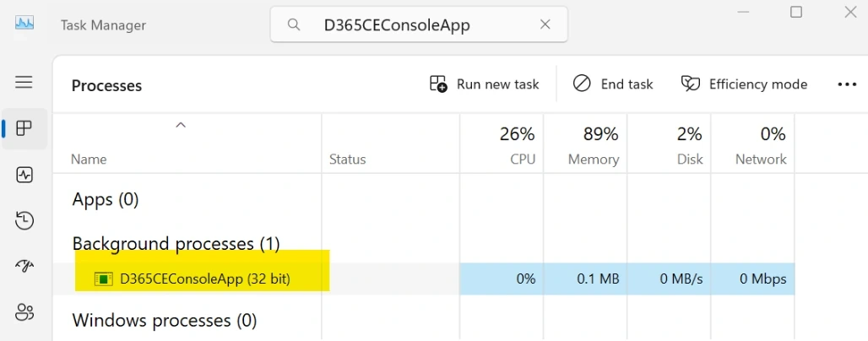868x341 pixels.
Task: Open the Performance sidebar icon
Action: (24, 175)
